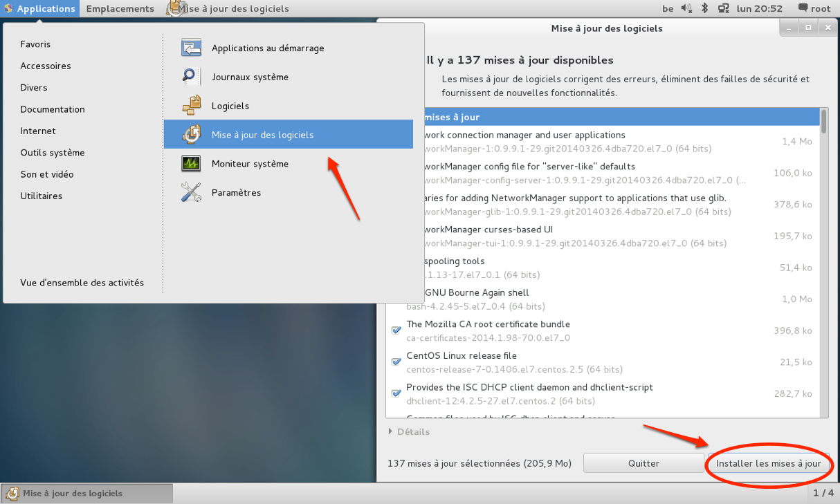Open the Journaux système magnifier icon

pyautogui.click(x=191, y=77)
